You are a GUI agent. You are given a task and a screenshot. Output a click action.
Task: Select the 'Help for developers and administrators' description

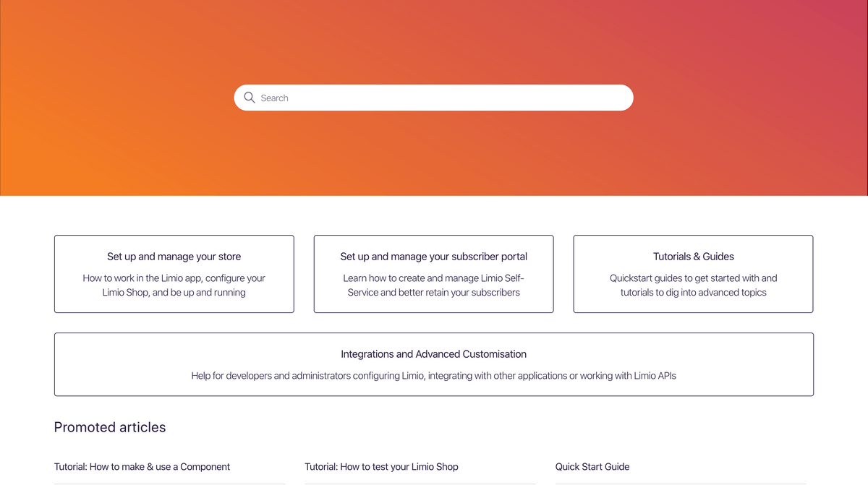pos(433,376)
